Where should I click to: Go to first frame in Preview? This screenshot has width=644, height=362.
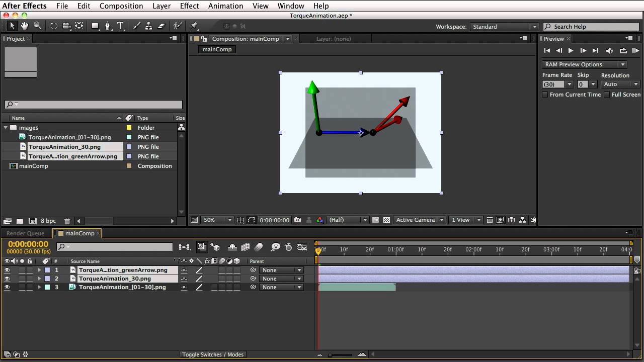click(547, 50)
